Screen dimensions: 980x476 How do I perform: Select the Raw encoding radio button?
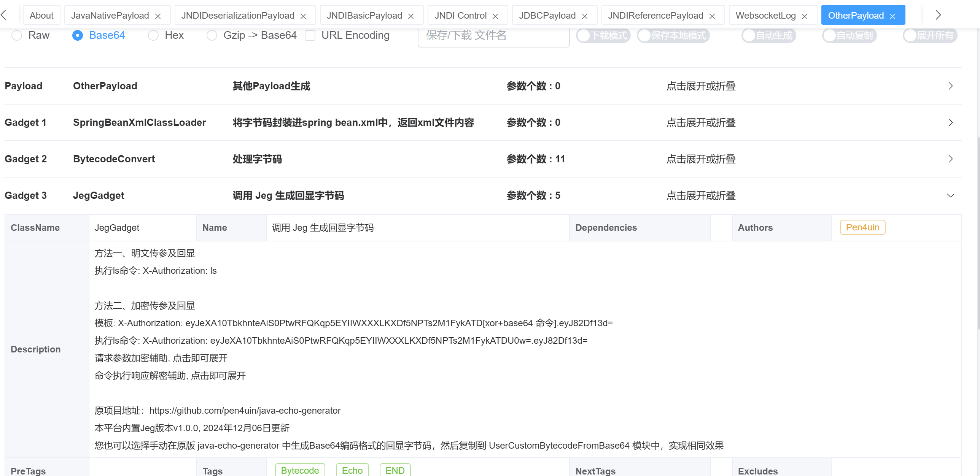17,35
